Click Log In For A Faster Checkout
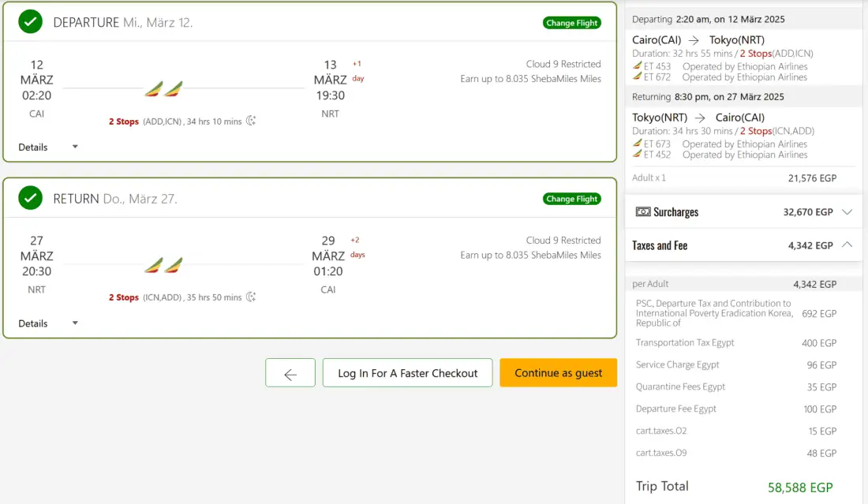 pos(407,373)
